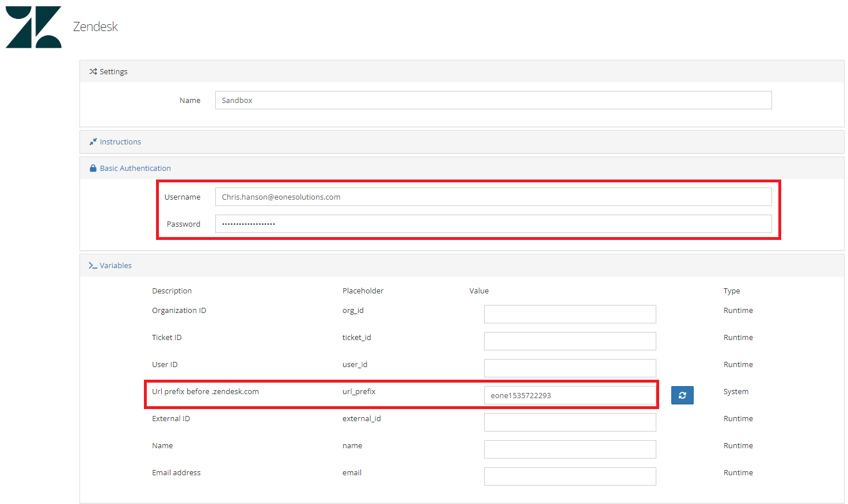Click the Settings shuffle icon
This screenshot has width=848, height=504.
pyautogui.click(x=93, y=71)
